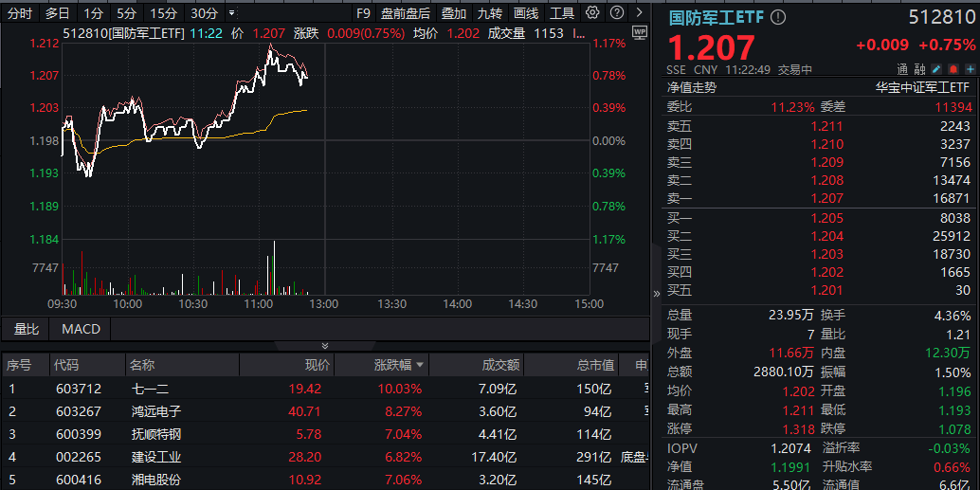980x490 pixels.
Task: Click the WP icon beside the chart
Action: point(639,32)
